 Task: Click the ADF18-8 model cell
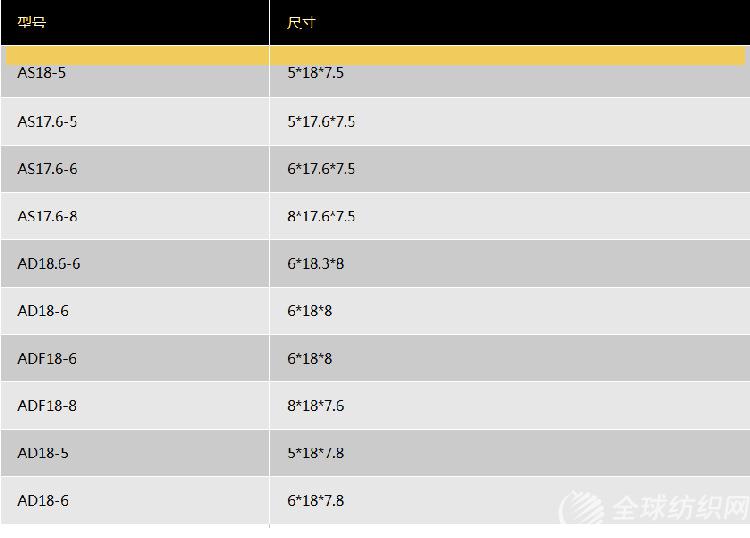coord(135,406)
